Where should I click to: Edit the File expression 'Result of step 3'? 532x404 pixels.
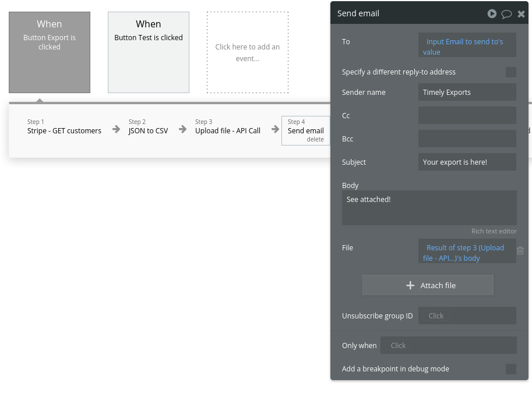[x=467, y=251]
